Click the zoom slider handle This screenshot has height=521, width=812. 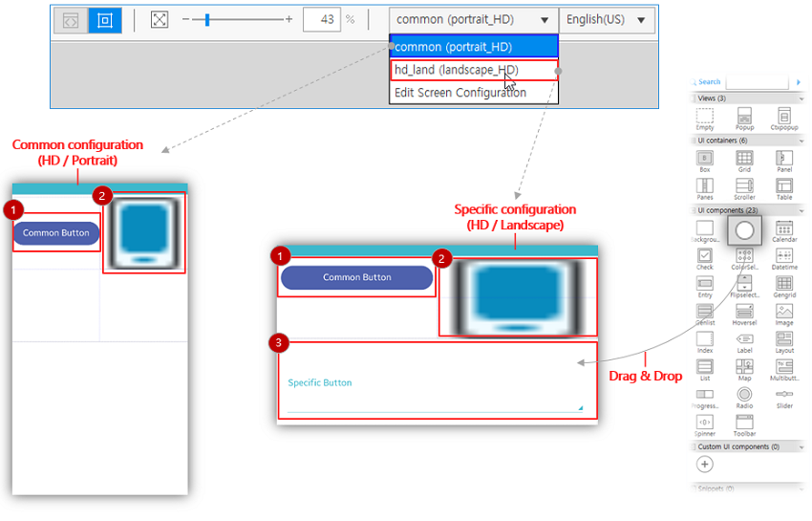(x=205, y=19)
